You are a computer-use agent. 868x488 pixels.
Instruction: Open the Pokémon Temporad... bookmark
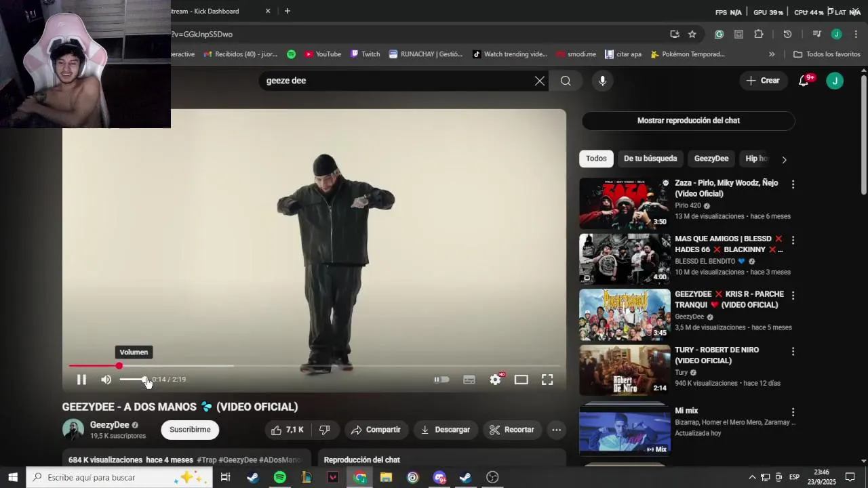688,54
